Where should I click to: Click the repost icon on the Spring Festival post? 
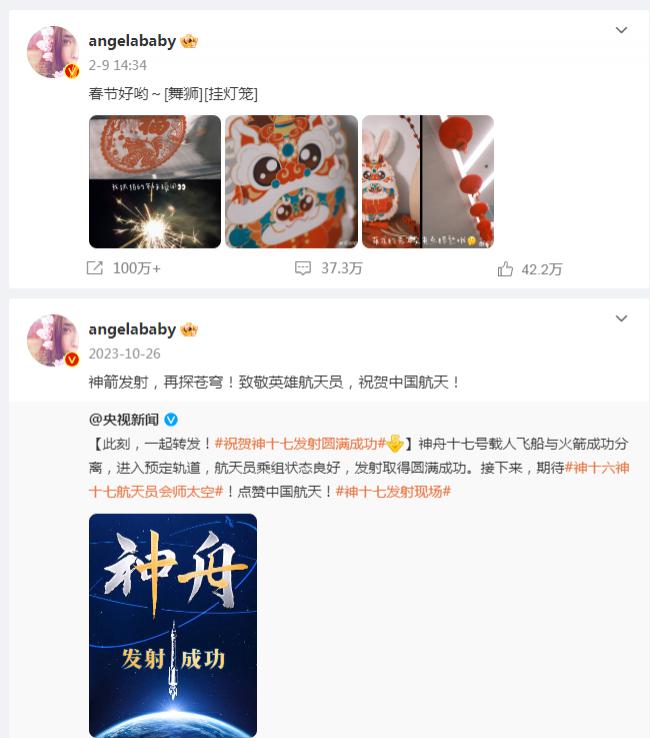(95, 268)
